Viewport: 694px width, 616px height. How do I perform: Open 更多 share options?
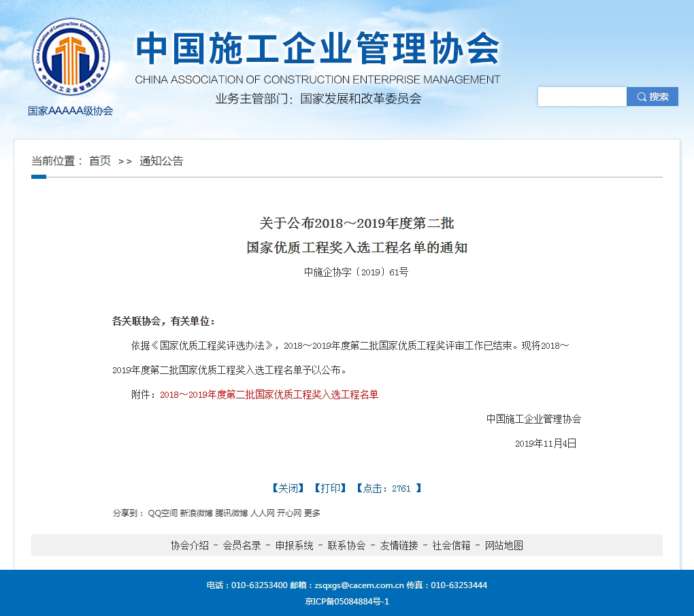pos(312,513)
